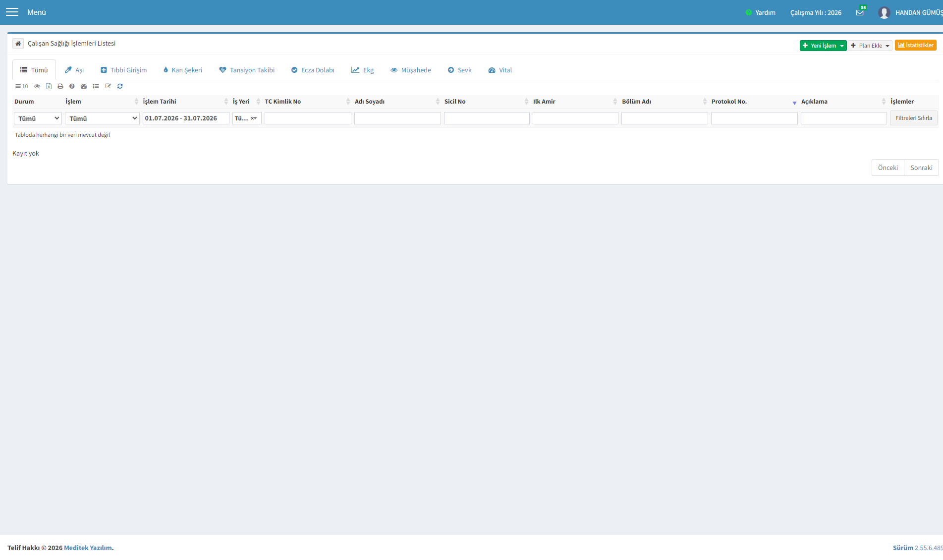The image size is (943, 560).
Task: Open the Ecza Dolabı tab
Action: (313, 70)
